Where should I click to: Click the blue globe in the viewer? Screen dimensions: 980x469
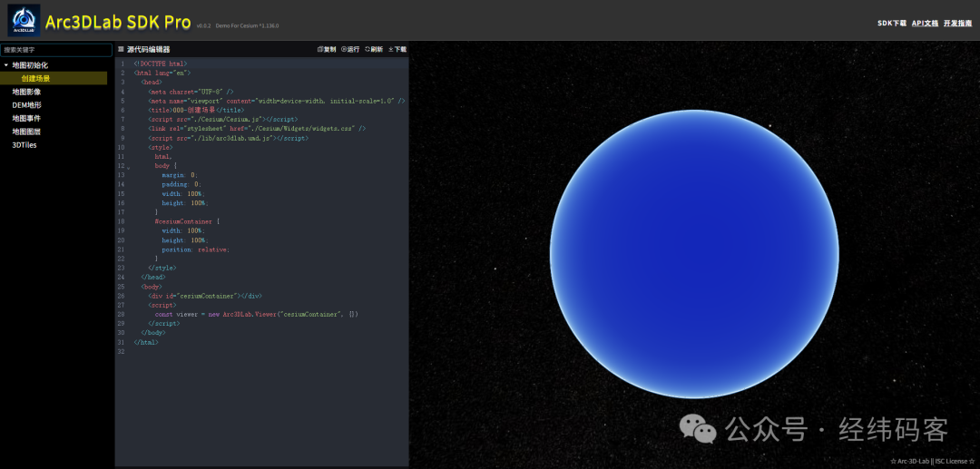click(694, 253)
